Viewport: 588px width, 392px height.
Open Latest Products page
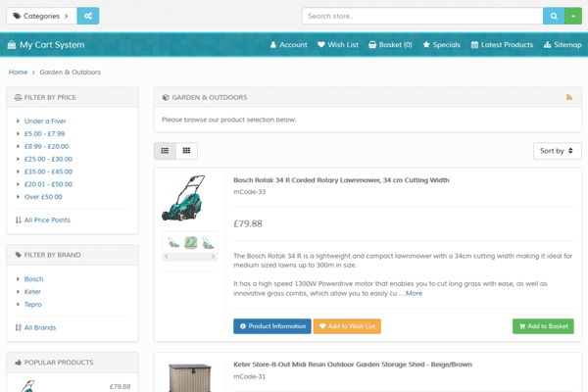[x=502, y=45]
